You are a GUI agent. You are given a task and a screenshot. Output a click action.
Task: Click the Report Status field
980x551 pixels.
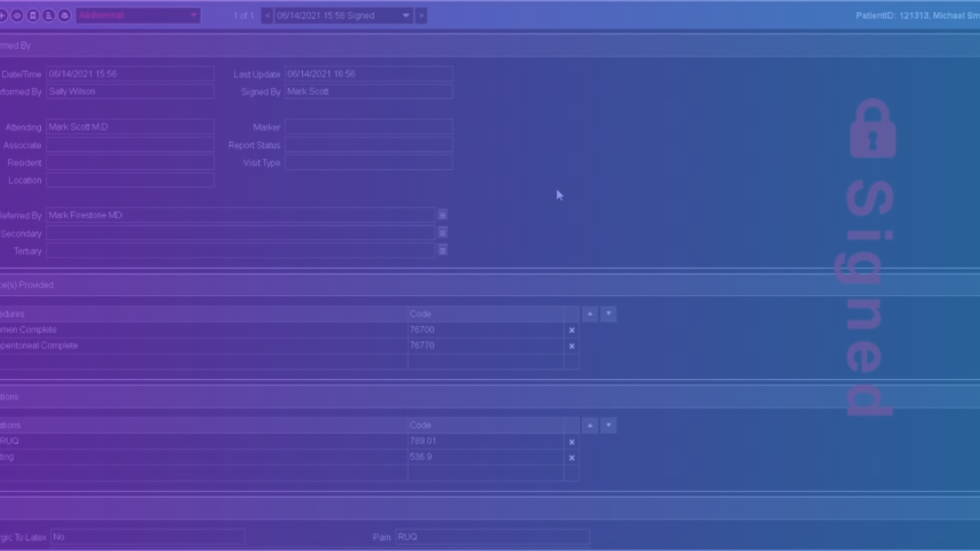369,145
